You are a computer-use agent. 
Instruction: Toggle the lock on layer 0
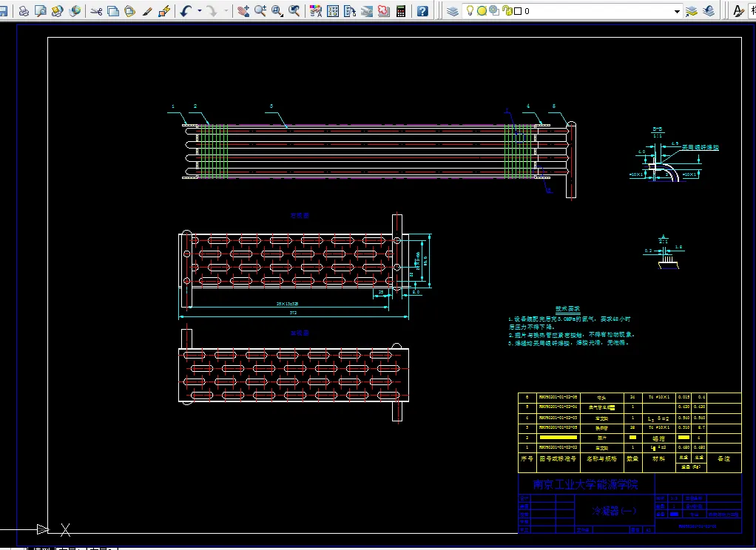tap(507, 10)
